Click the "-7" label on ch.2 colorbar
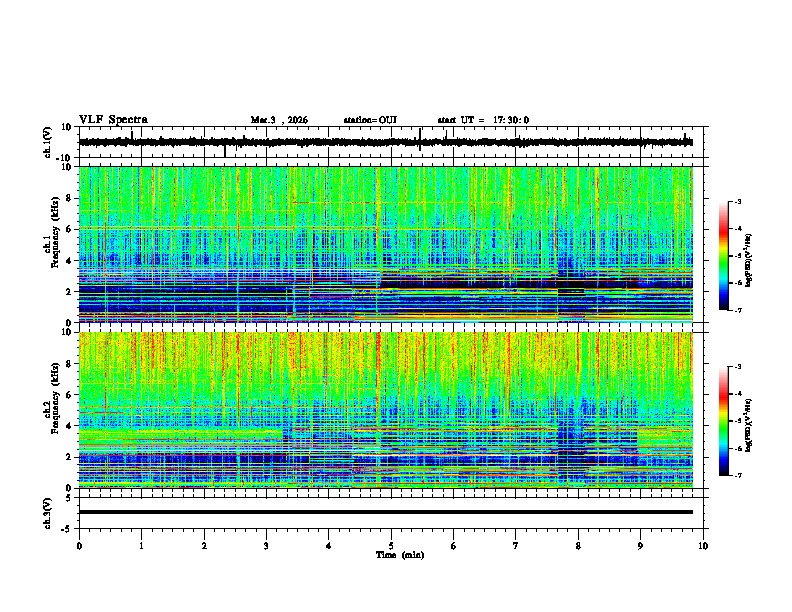The width and height of the screenshot is (792, 612). 737,475
